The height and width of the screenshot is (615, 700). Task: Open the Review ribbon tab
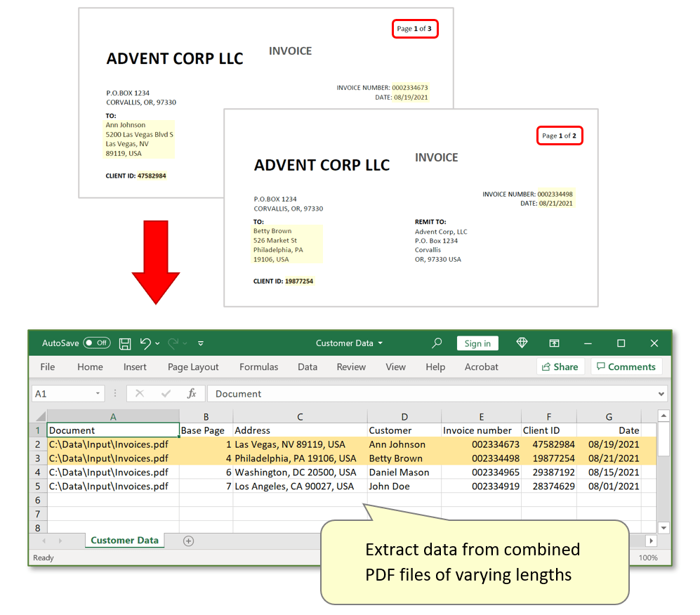point(351,367)
